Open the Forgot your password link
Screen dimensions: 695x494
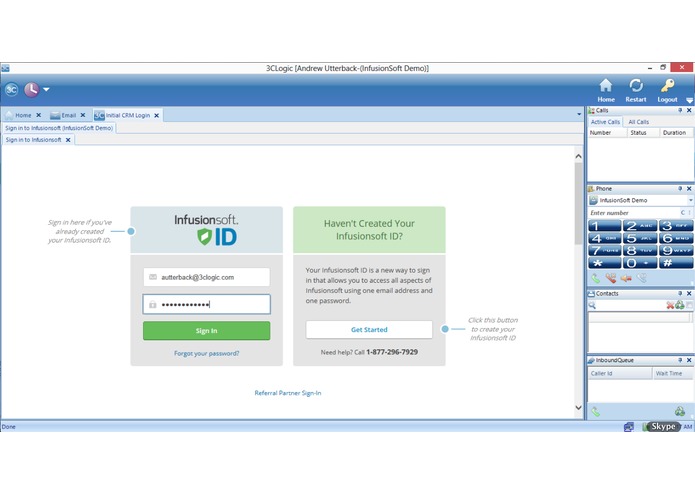pos(207,354)
